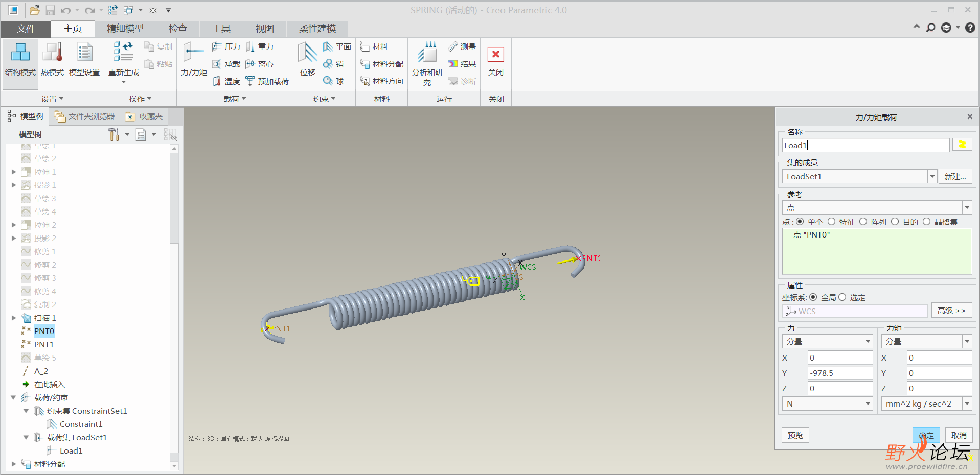The width and height of the screenshot is (980, 475).
Task: Click the force Y field showing -978.5
Action: click(840, 373)
